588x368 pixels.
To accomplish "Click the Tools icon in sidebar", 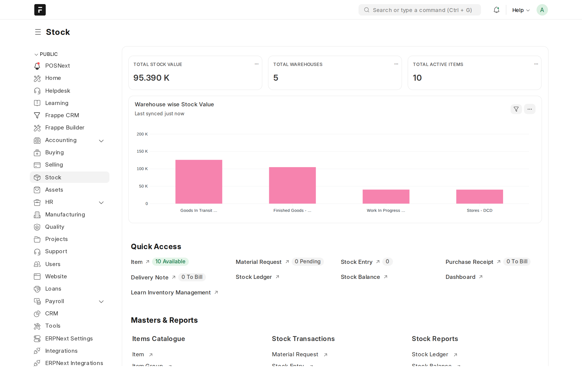I will click(37, 326).
